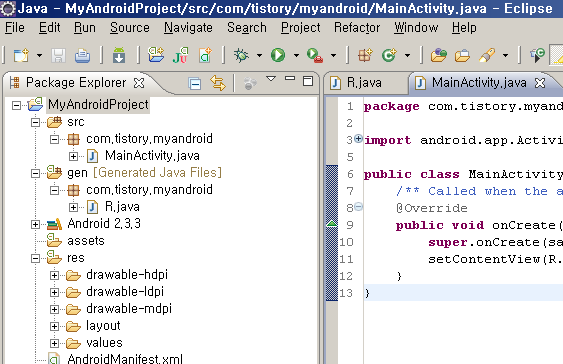This screenshot has width=563, height=364.
Task: Collapse the gen folder node
Action: (35, 173)
